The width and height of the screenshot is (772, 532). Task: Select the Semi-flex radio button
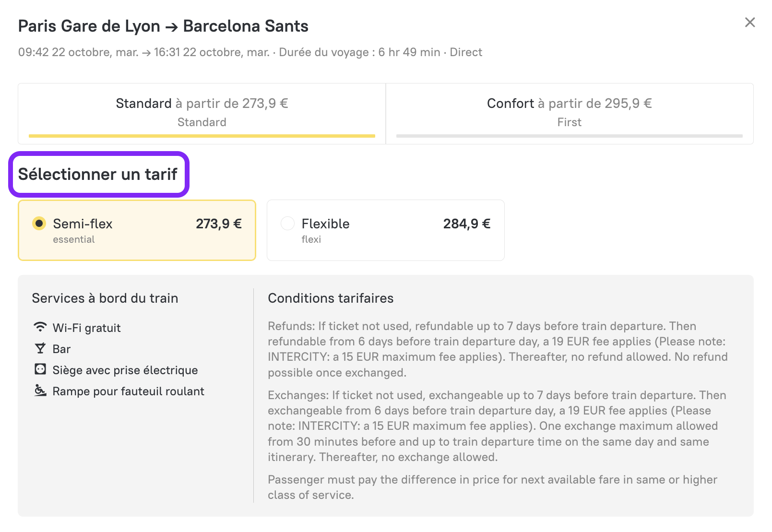[39, 224]
